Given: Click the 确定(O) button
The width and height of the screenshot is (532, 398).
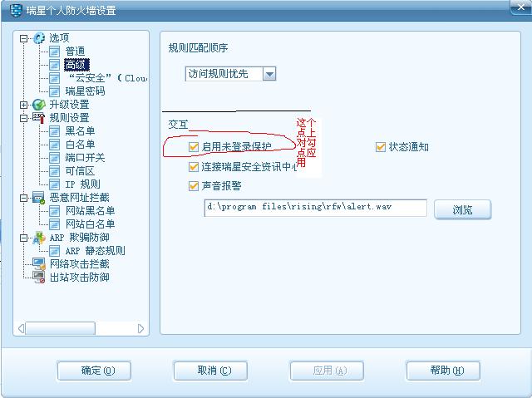Looking at the screenshot, I should coord(94,371).
